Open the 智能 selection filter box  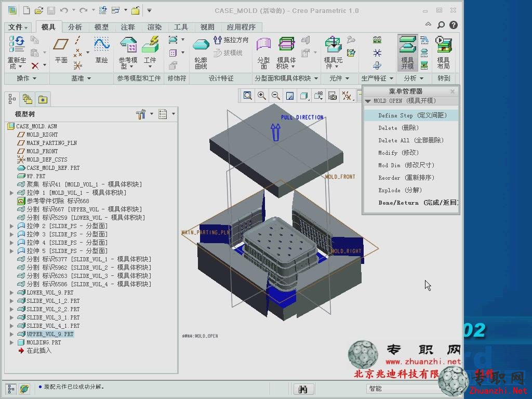pyautogui.click(x=404, y=389)
